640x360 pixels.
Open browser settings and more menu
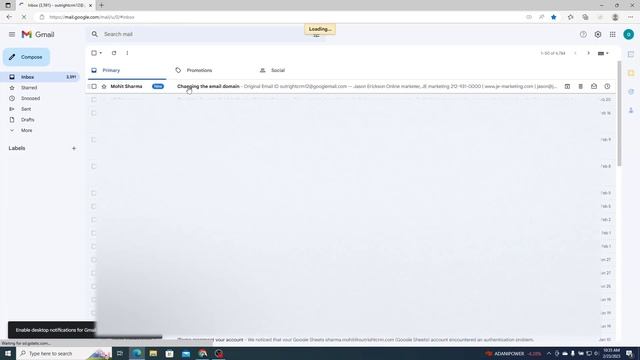[x=630, y=17]
